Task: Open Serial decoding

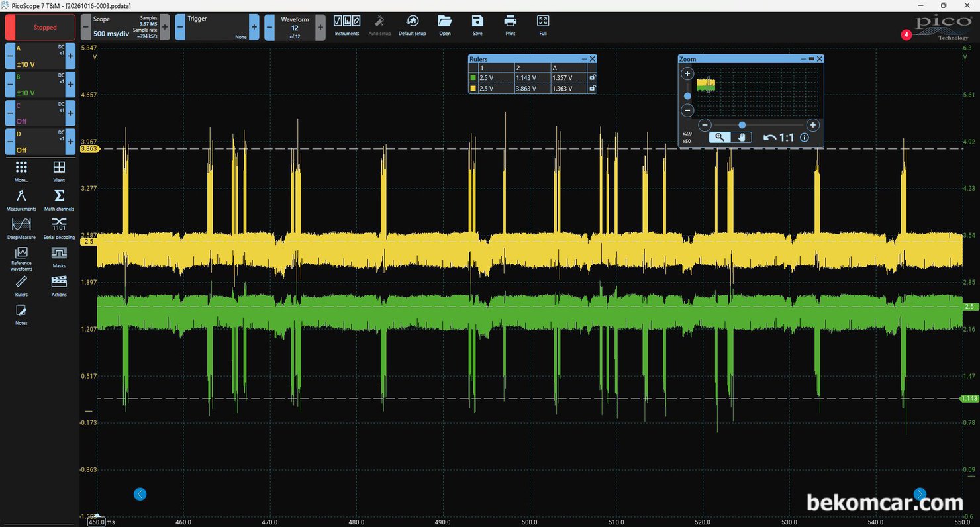Action: click(59, 228)
